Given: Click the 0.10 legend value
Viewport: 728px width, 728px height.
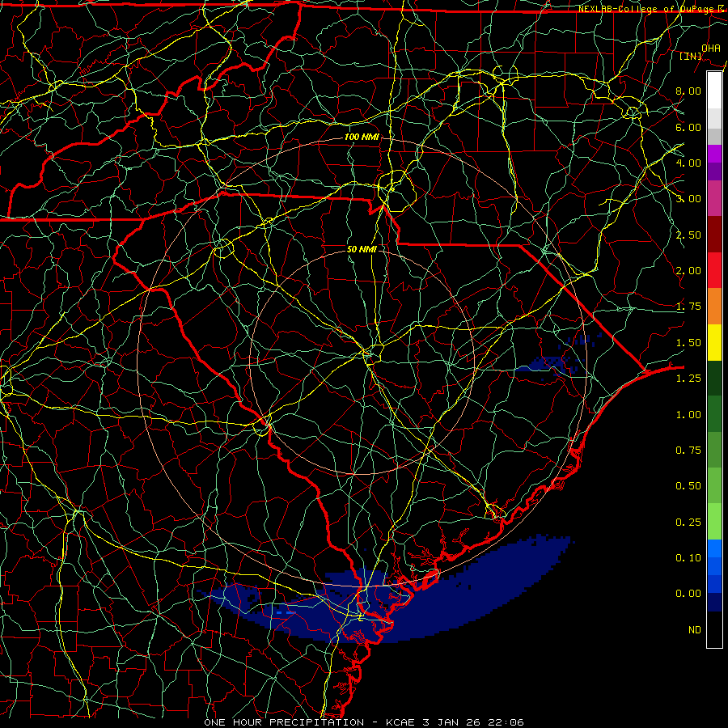Looking at the screenshot, I should pyautogui.click(x=688, y=558).
